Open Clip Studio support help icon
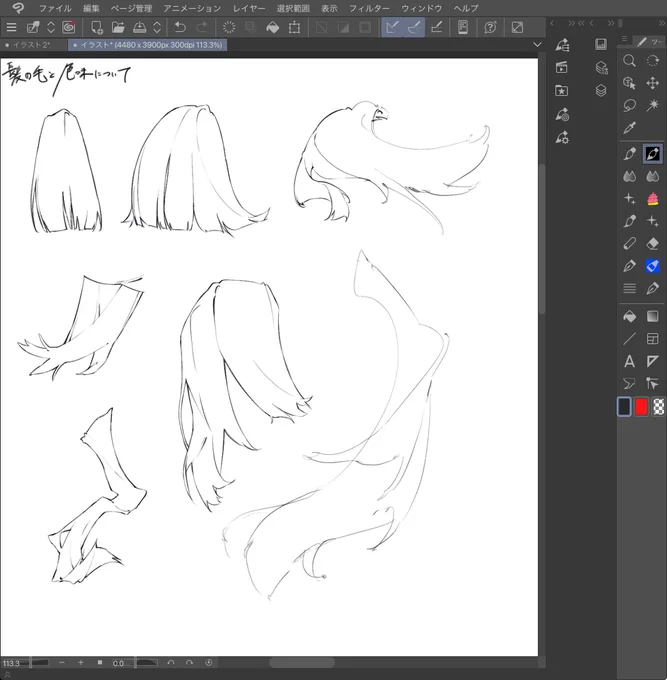 point(490,28)
